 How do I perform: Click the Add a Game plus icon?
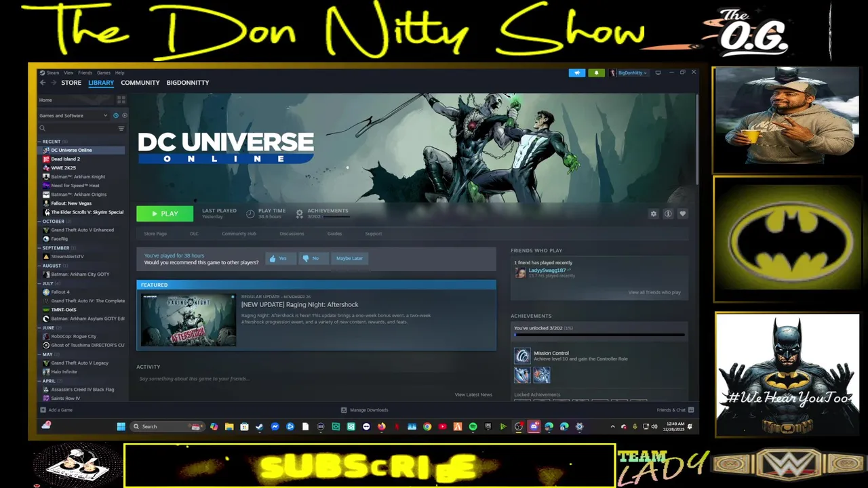pyautogui.click(x=43, y=410)
